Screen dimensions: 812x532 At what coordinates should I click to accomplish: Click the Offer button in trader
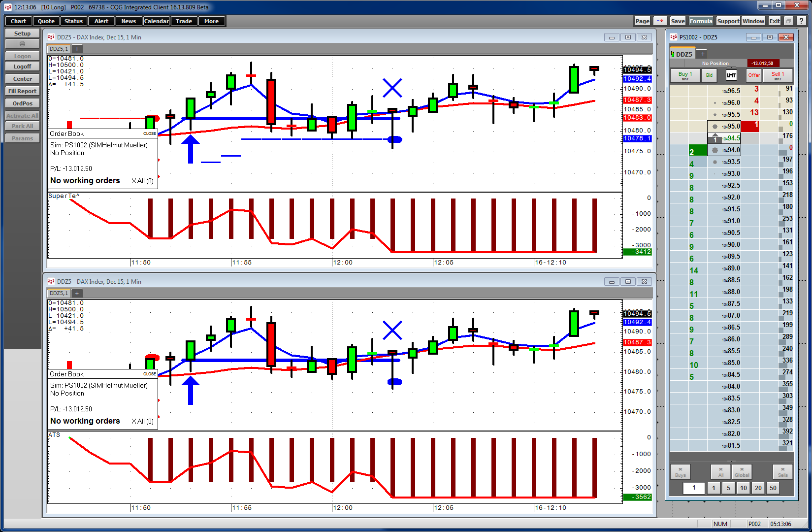point(754,75)
